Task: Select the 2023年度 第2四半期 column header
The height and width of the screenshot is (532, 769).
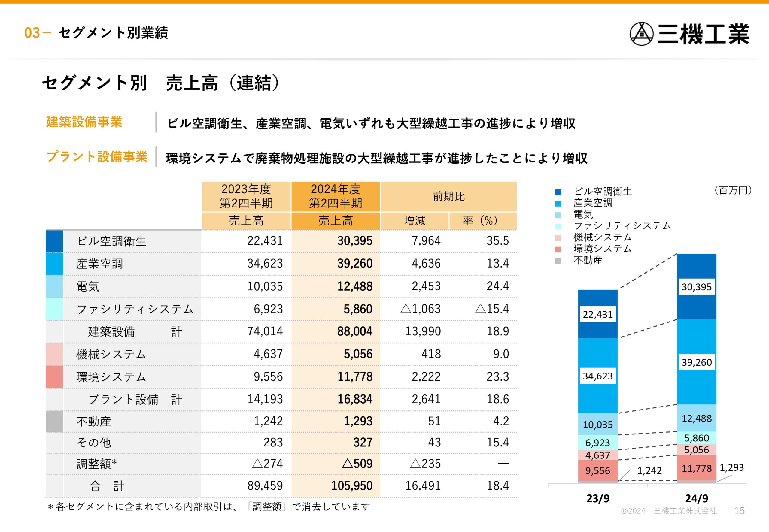Action: [x=246, y=196]
